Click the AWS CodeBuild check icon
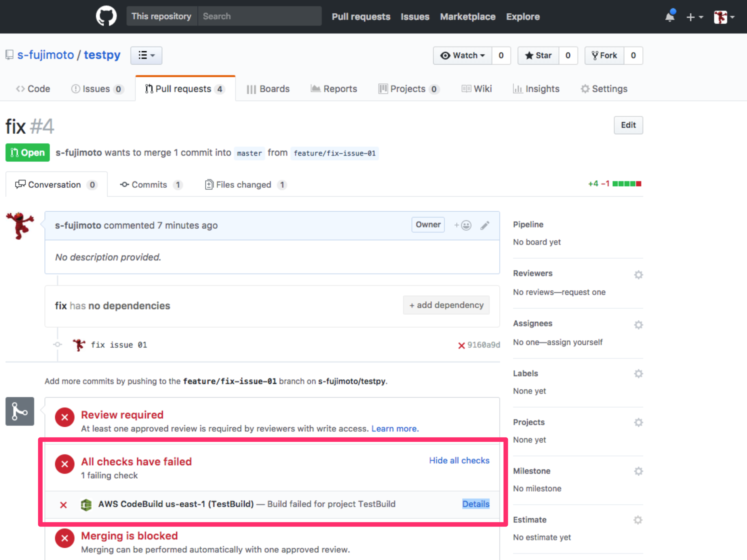The image size is (747, 560). [87, 504]
